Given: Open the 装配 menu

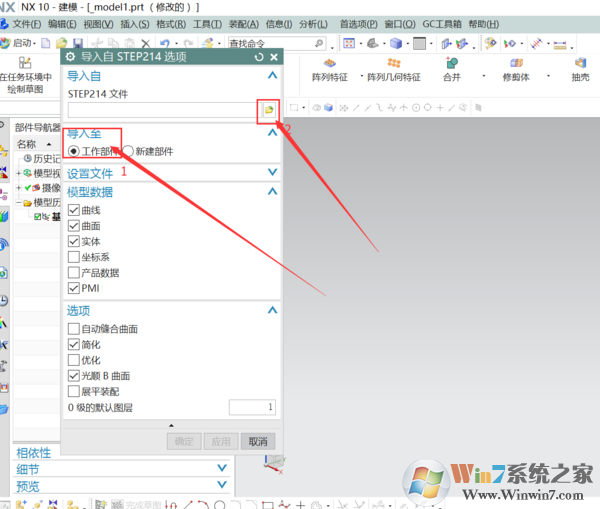Looking at the screenshot, I should coord(242,23).
